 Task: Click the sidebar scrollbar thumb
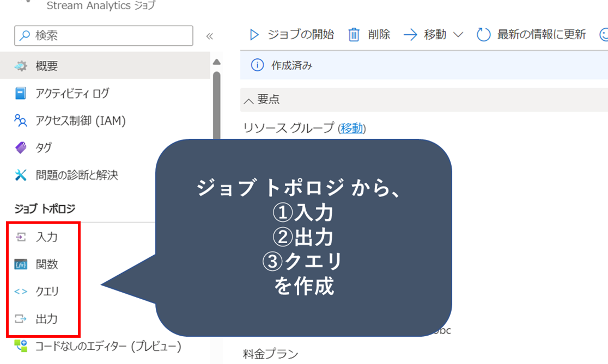(217, 106)
